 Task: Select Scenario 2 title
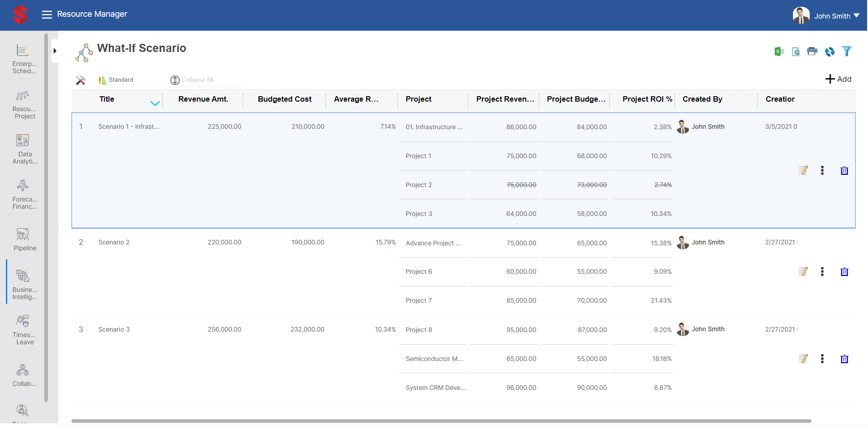114,243
